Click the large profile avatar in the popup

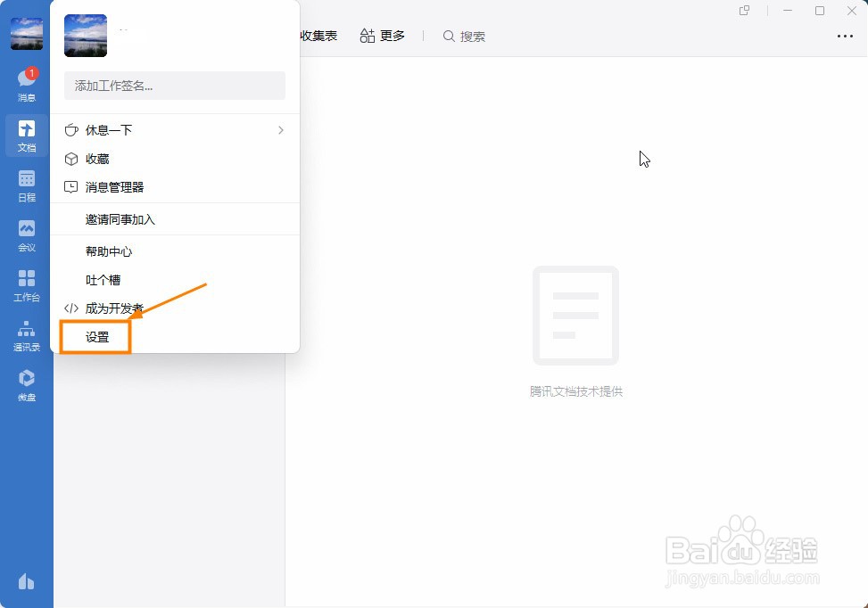coord(86,36)
